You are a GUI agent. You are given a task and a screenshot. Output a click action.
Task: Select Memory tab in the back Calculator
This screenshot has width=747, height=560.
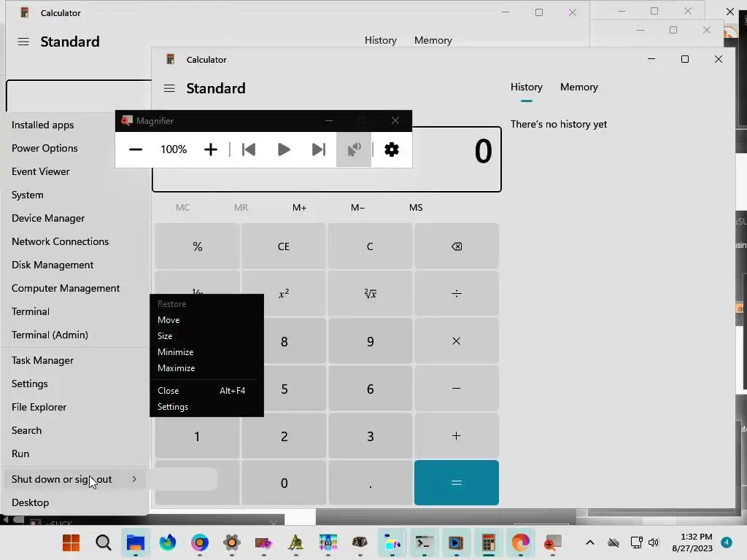tap(433, 41)
